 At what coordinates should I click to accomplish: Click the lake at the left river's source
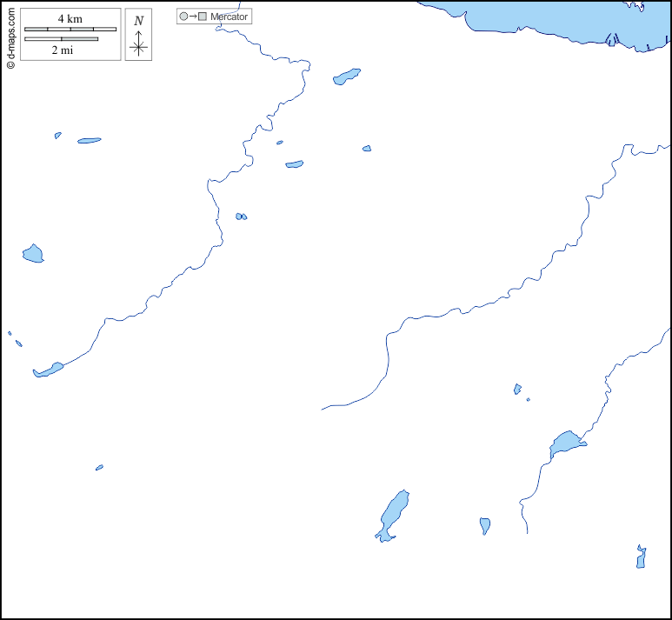(48, 370)
